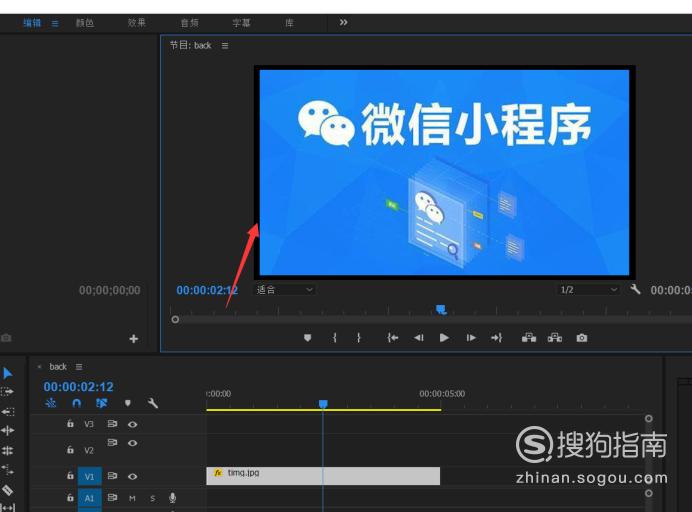Click Mark In button

click(335, 338)
